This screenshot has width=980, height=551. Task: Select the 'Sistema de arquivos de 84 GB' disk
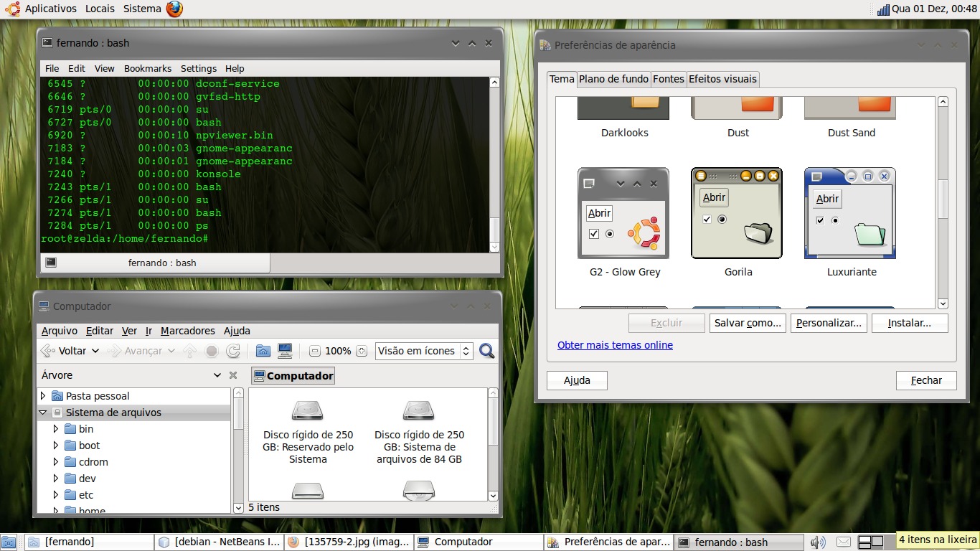(x=419, y=410)
